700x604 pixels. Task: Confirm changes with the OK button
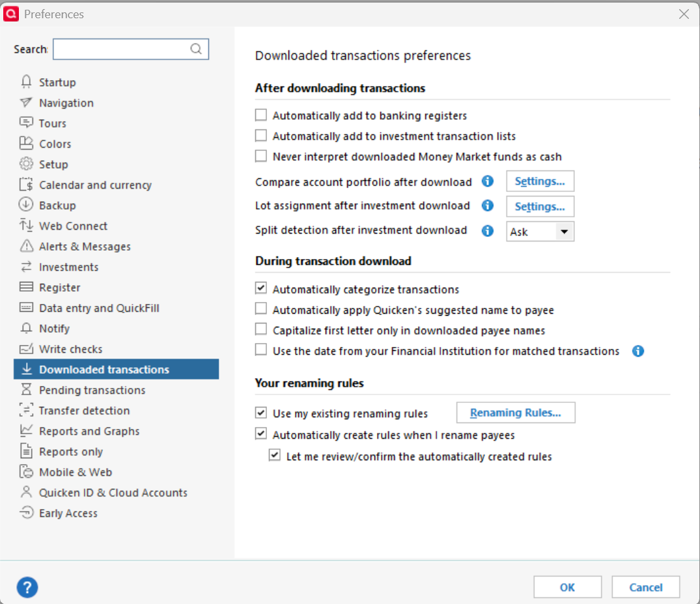567,587
